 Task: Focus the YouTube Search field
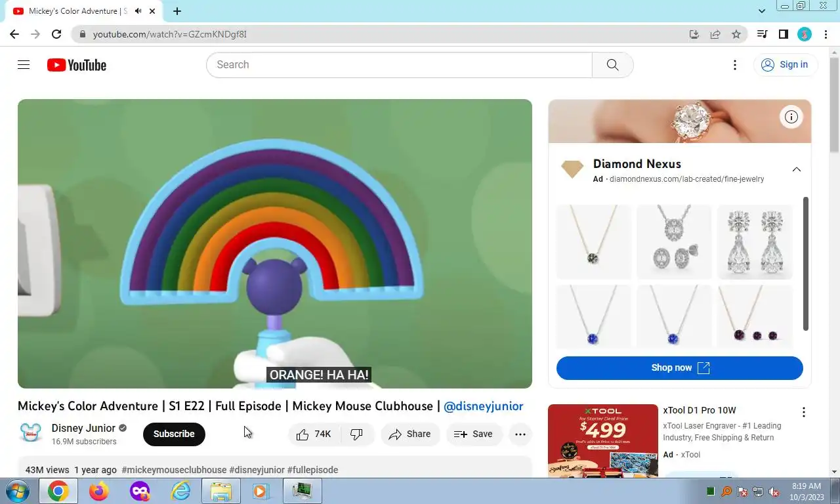[x=399, y=65]
